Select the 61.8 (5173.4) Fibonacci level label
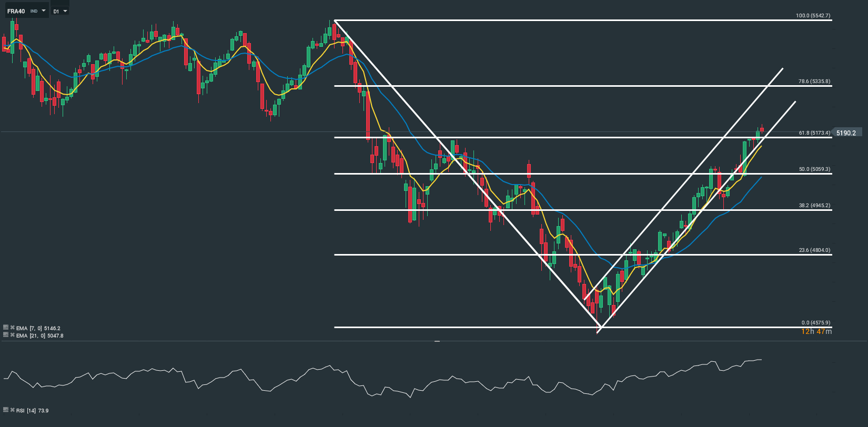868x427 pixels. click(814, 133)
